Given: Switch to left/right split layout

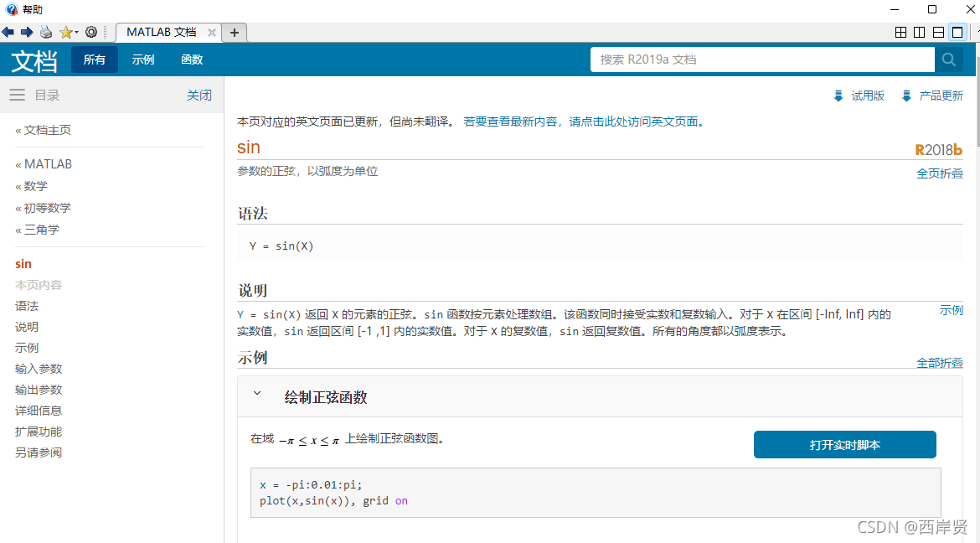Looking at the screenshot, I should (920, 33).
